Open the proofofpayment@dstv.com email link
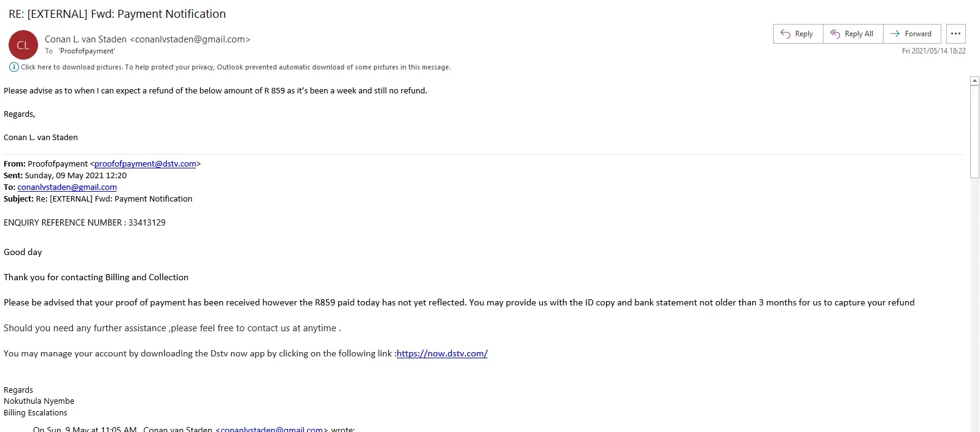Screen dimensions: 980x432 (145, 164)
